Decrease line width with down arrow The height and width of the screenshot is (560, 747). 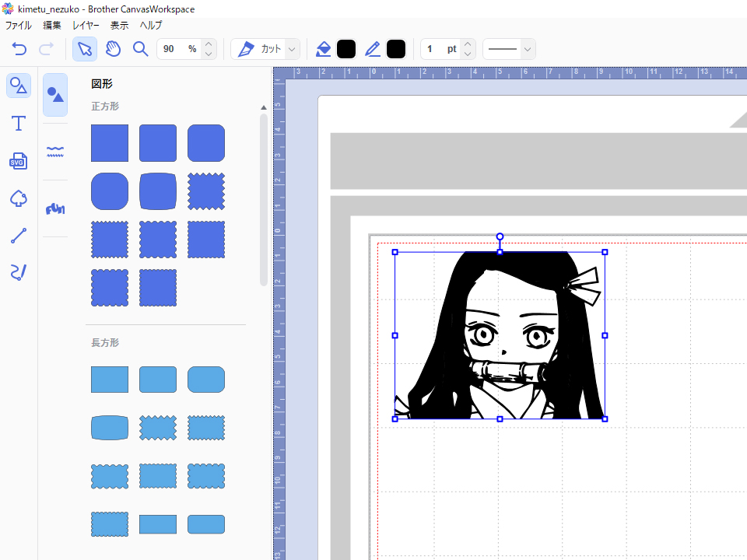[468, 54]
